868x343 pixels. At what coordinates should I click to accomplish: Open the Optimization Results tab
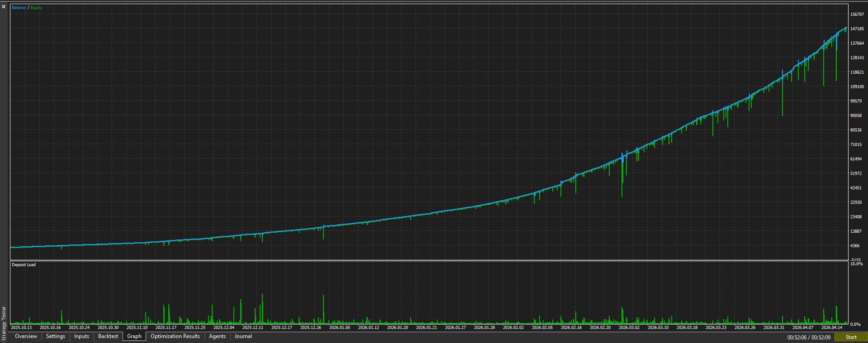coord(175,337)
